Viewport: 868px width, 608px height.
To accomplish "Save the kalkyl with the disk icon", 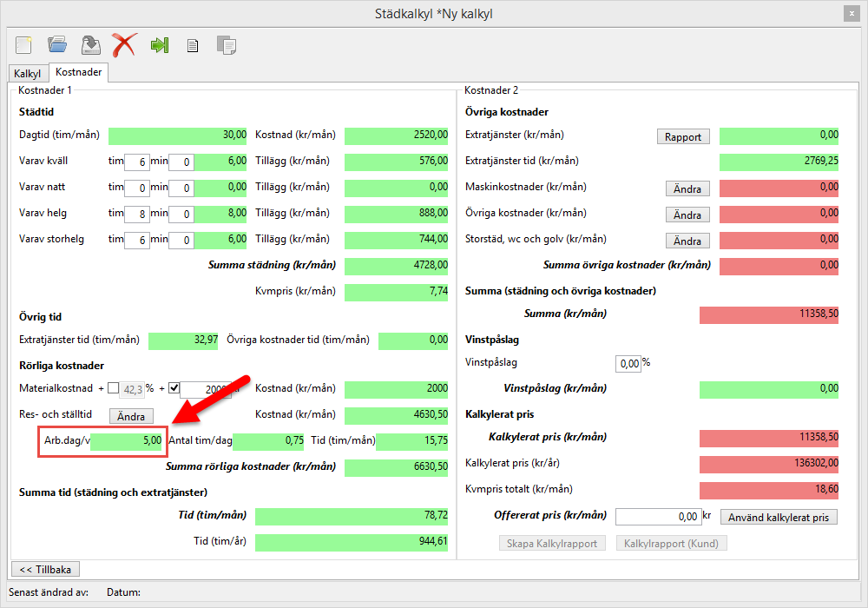I will pos(90,44).
